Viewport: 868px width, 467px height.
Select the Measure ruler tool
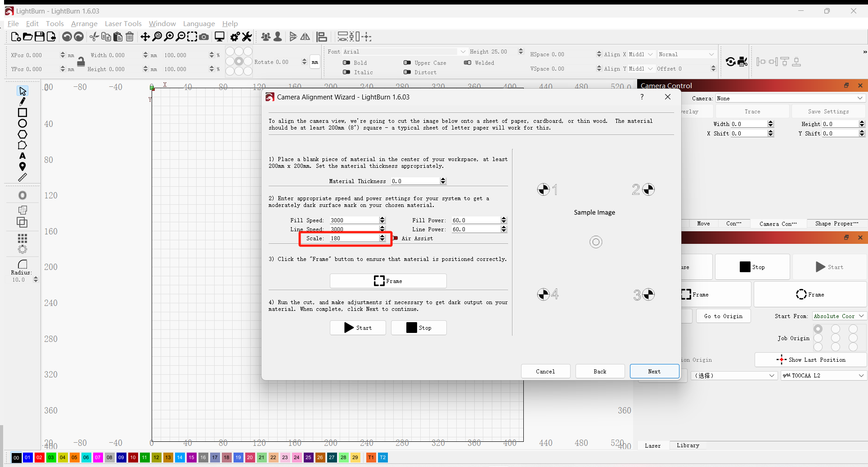click(22, 177)
